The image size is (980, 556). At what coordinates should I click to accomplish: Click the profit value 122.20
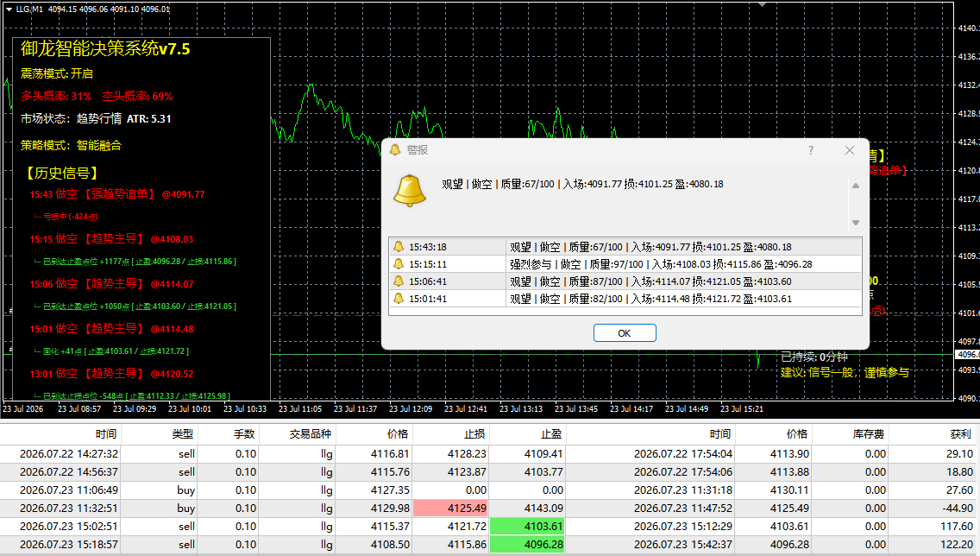957,544
